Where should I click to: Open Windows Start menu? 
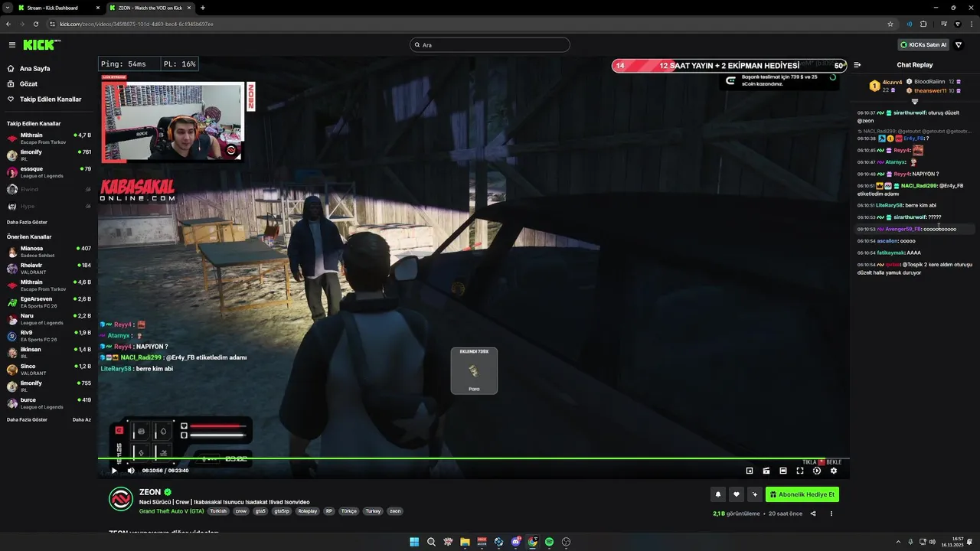tap(414, 542)
